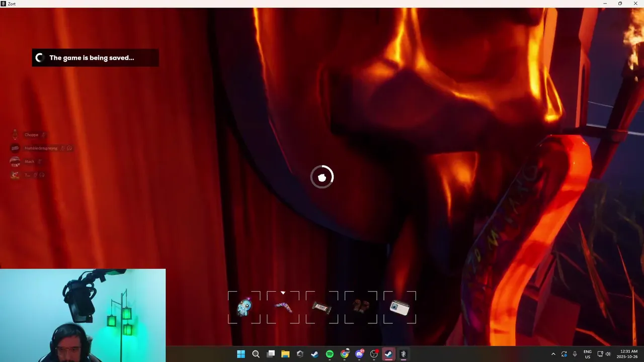
Task: Open volume control in system tray
Action: 608,354
